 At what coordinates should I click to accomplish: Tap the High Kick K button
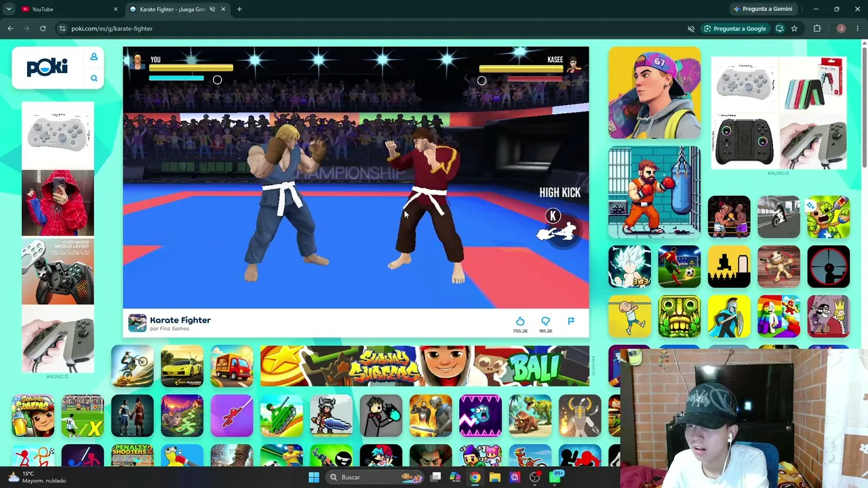tap(553, 216)
